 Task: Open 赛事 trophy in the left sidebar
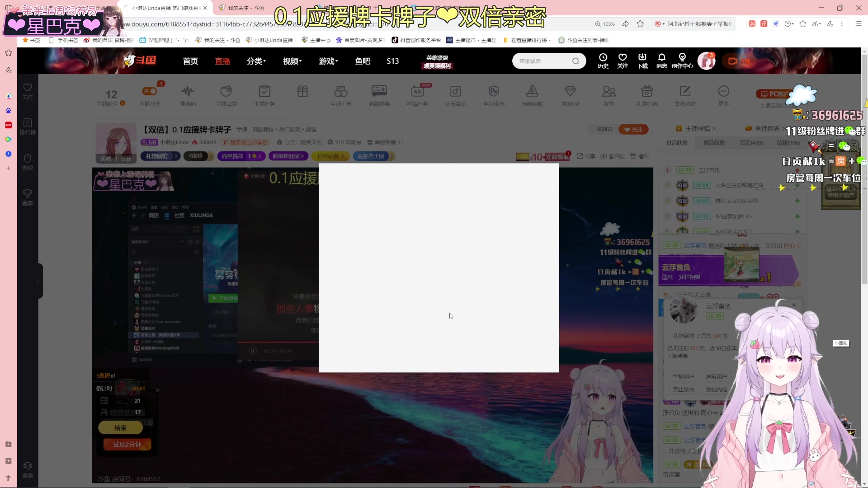pyautogui.click(x=28, y=197)
